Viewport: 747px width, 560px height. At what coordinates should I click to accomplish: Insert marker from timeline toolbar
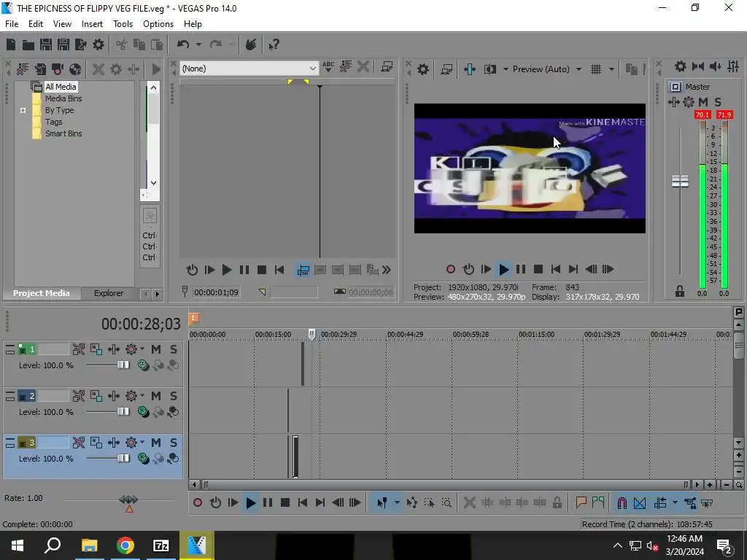click(x=581, y=503)
